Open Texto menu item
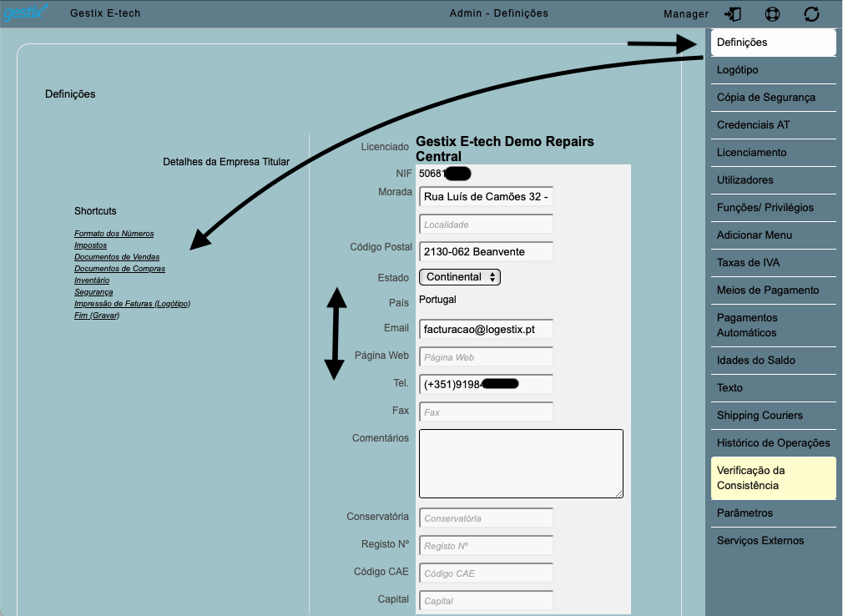 point(773,387)
